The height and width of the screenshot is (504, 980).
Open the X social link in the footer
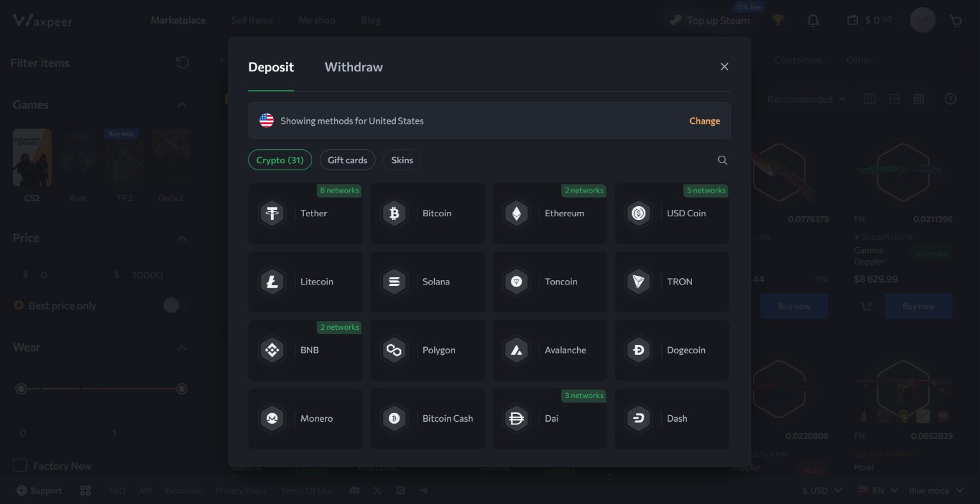[378, 491]
